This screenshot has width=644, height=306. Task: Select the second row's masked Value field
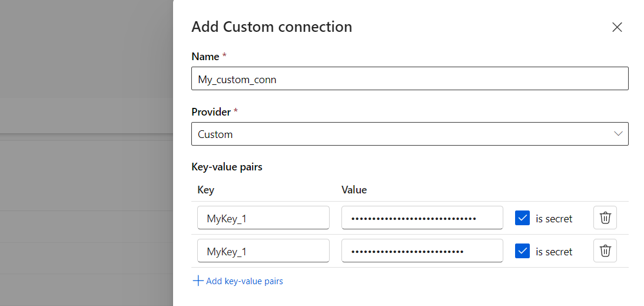click(422, 251)
